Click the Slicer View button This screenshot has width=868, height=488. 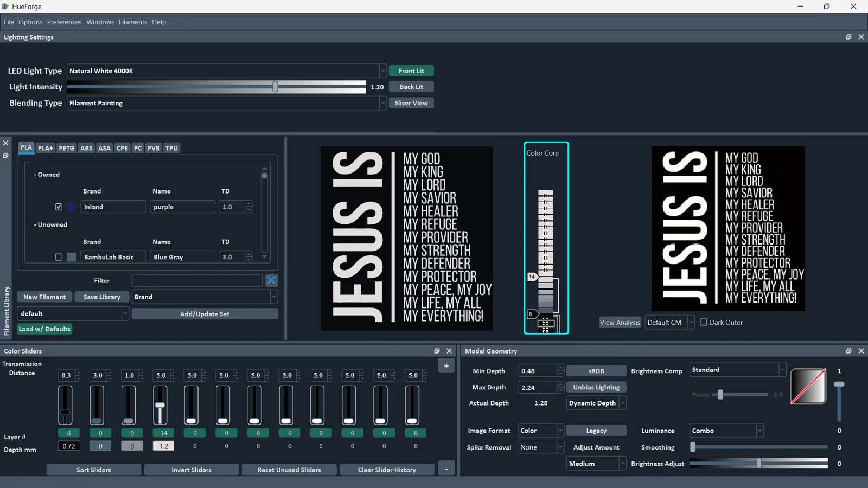tap(411, 103)
